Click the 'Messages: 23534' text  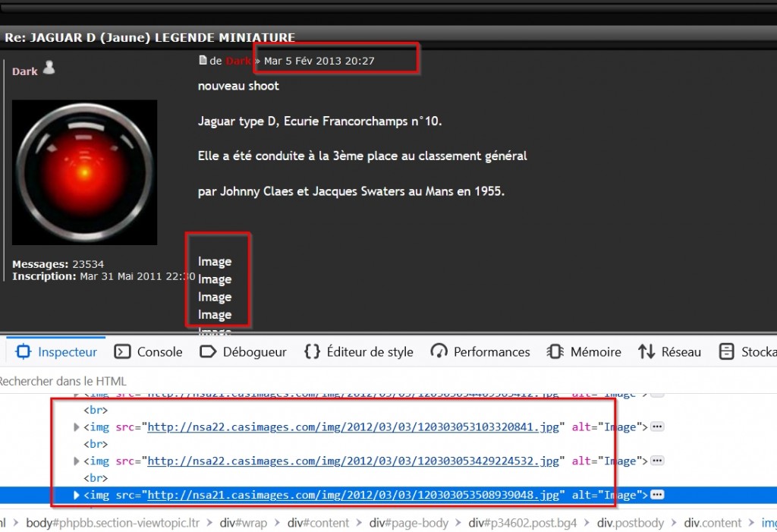(58, 264)
